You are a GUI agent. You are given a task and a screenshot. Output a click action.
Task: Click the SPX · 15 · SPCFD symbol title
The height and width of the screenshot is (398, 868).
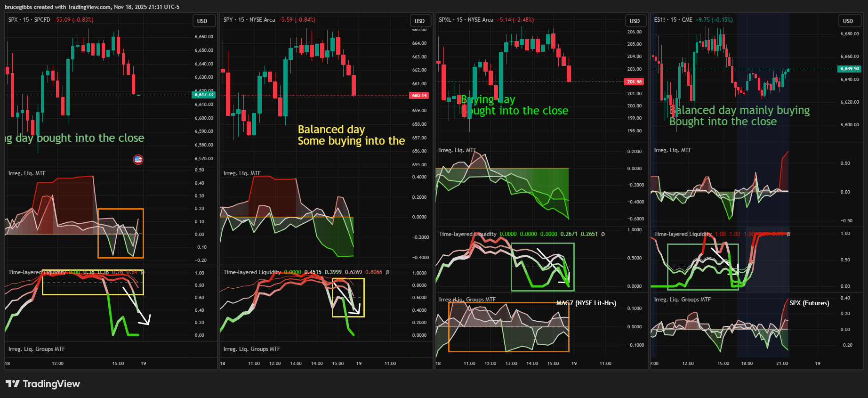(29, 20)
